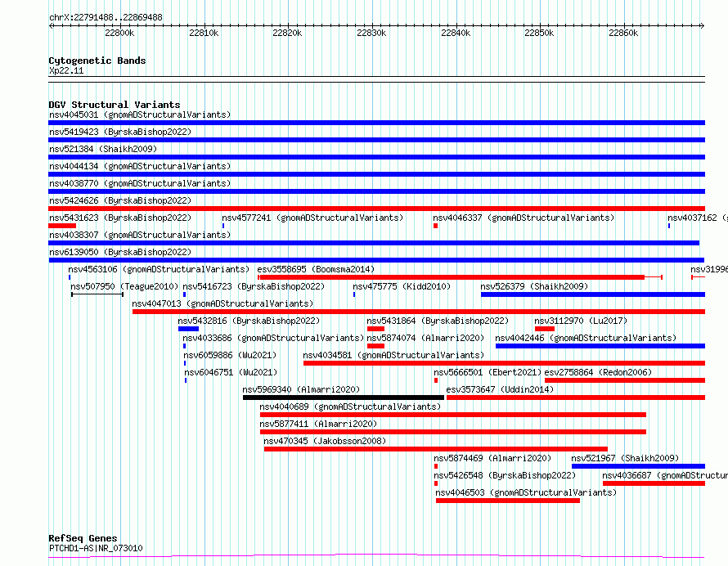Open nsv5426548 (ByrskaBishop2022) label
Screen dimensions: 728x566
tap(505, 475)
